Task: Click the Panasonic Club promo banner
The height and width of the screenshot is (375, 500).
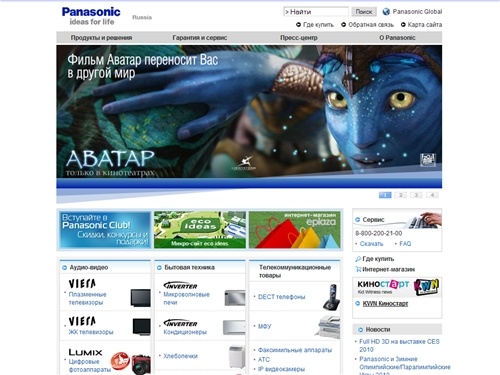Action: (x=105, y=230)
